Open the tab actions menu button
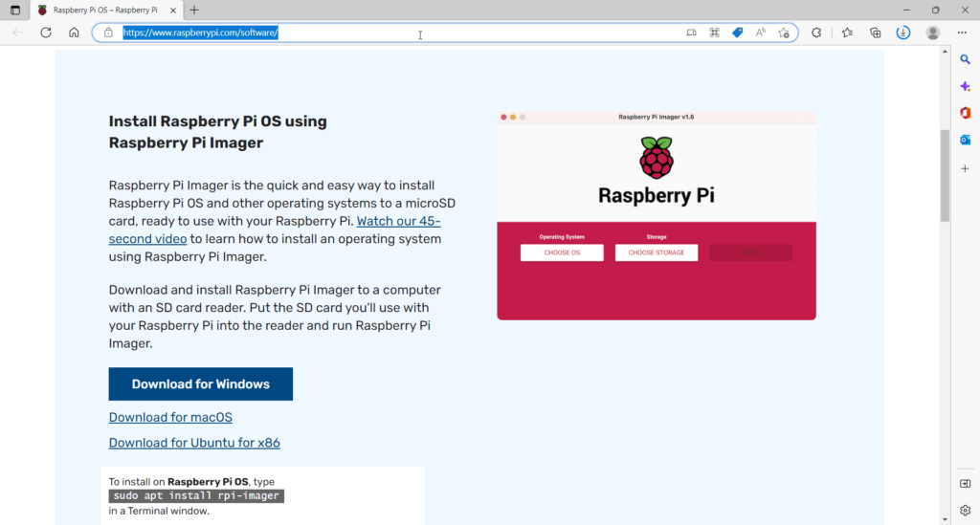Image resolution: width=980 pixels, height=525 pixels. 14,10
